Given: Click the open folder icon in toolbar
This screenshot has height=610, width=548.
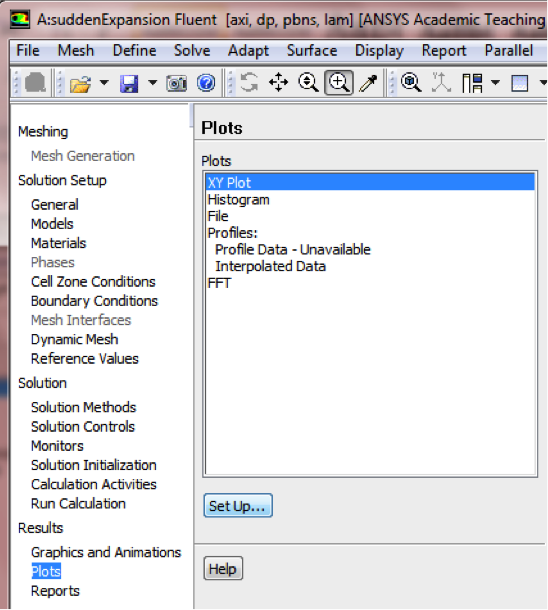Looking at the screenshot, I should 80,83.
